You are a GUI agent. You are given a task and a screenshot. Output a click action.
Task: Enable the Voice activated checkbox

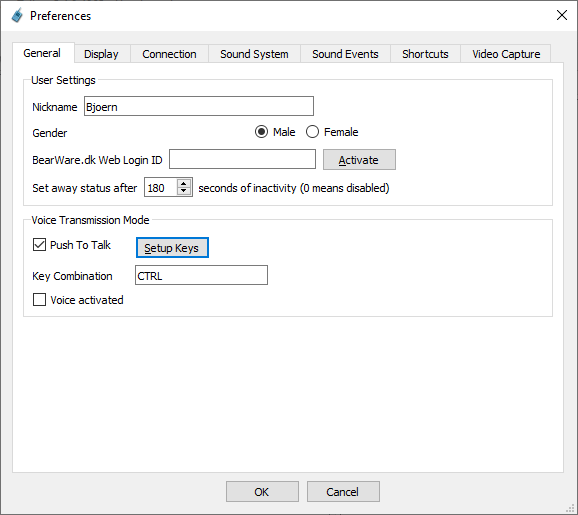click(x=39, y=300)
